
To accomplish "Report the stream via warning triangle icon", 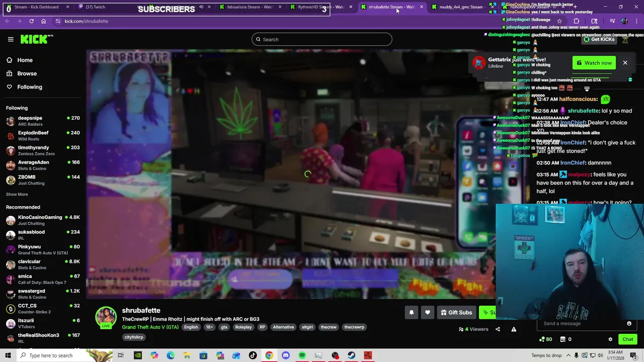I will pos(514,329).
